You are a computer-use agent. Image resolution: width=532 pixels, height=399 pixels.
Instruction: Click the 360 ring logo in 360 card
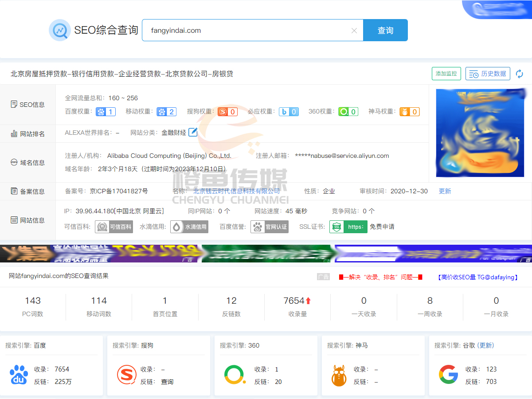click(x=235, y=375)
